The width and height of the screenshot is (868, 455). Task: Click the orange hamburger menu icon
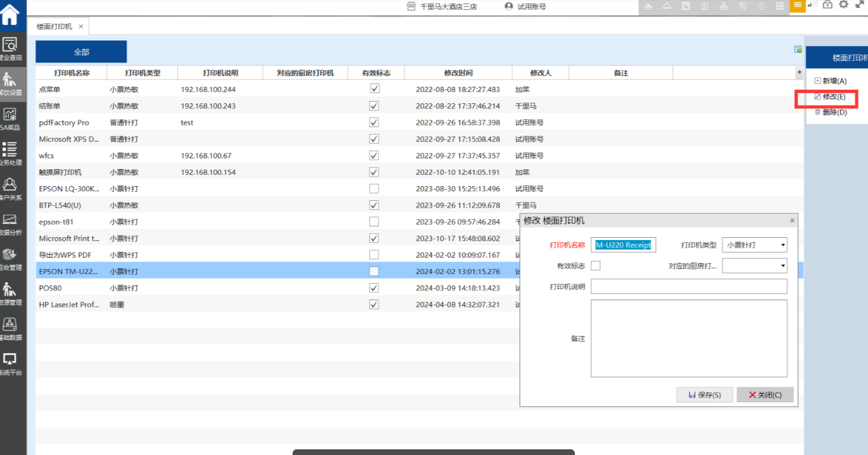click(798, 6)
